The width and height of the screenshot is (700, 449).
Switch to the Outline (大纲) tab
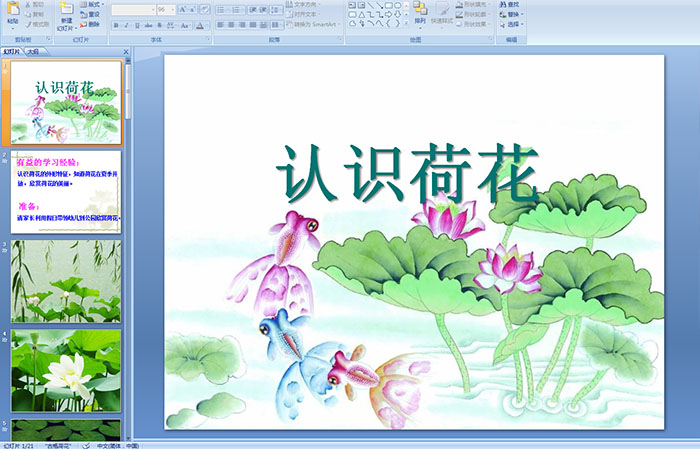[33, 50]
